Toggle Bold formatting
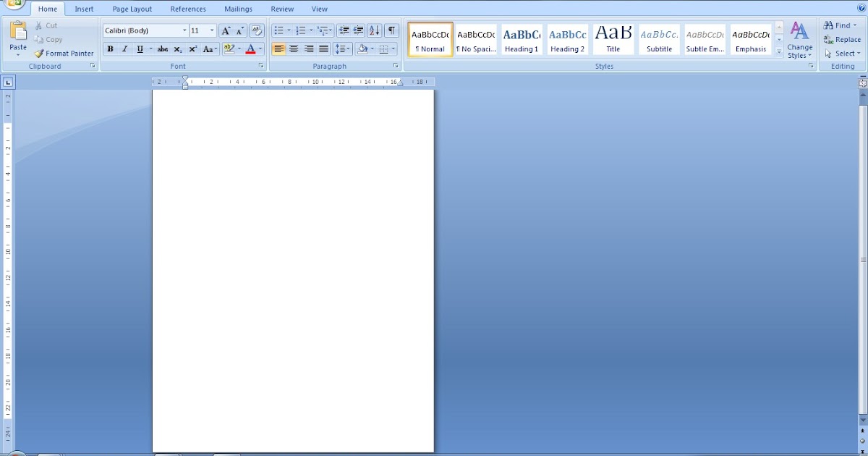The height and width of the screenshot is (456, 868). pos(111,49)
